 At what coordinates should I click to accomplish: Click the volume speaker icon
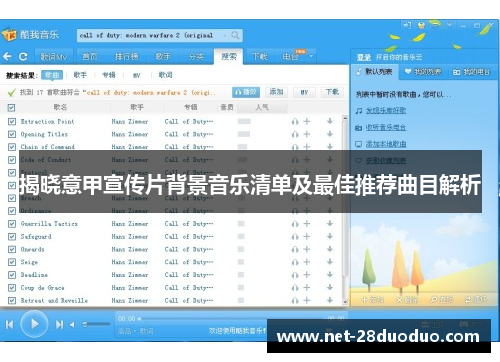(72, 324)
